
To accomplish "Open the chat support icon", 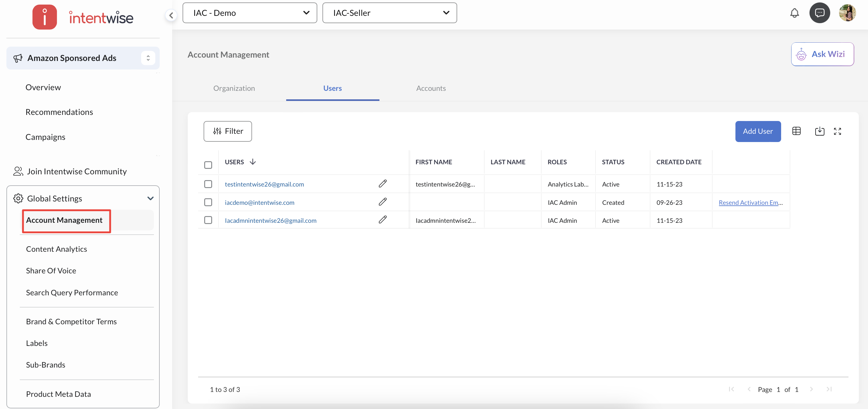I will [x=819, y=13].
